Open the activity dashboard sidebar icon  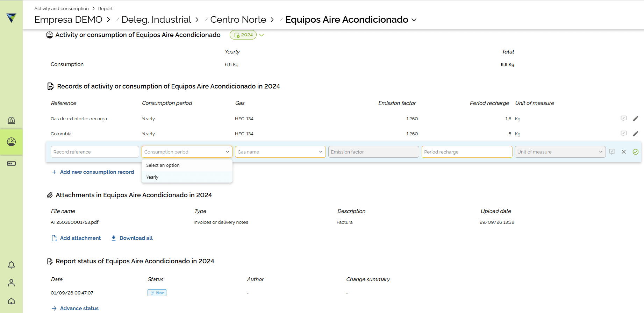click(11, 142)
